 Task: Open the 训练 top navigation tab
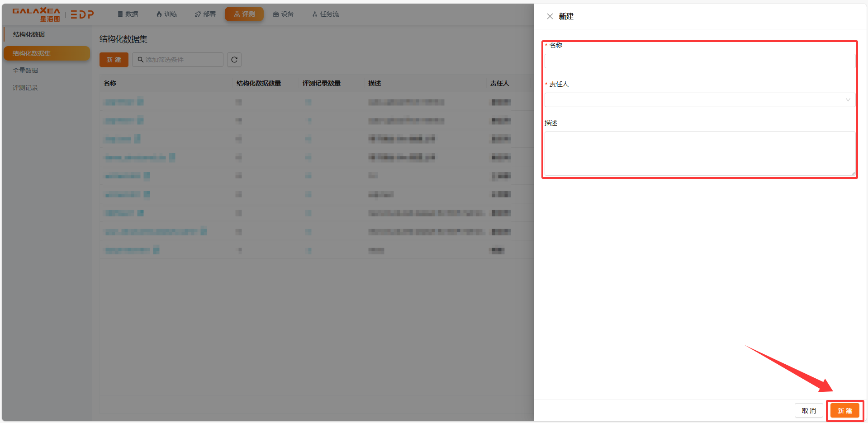coord(166,14)
